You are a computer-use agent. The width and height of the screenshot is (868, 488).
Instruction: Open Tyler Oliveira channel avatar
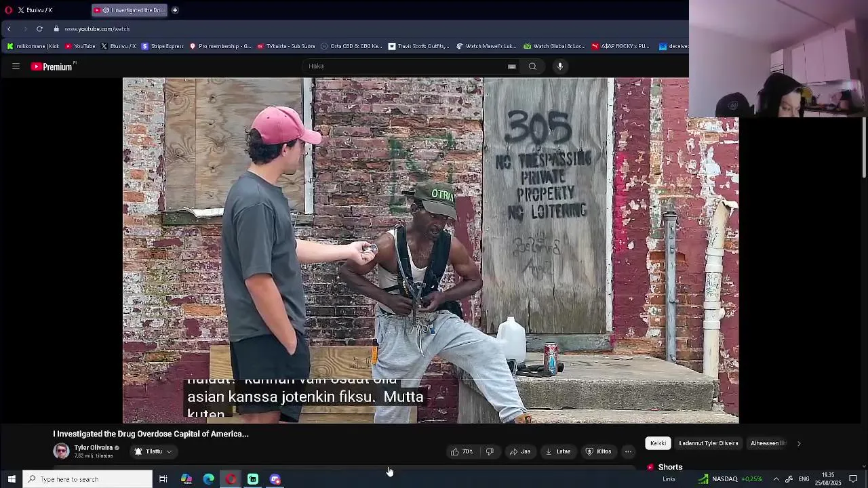(61, 451)
